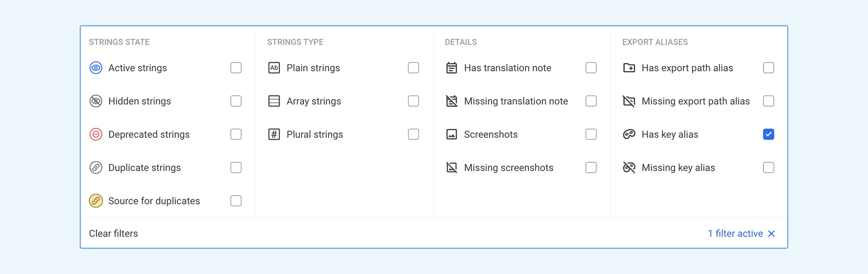Tick the Plain strings checkbox
The width and height of the screenshot is (868, 274).
[x=413, y=68]
